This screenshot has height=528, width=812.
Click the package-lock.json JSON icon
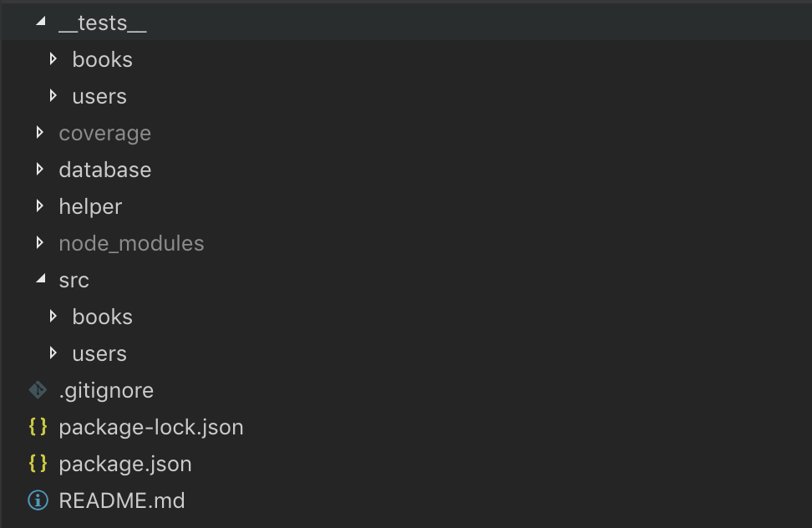38,427
